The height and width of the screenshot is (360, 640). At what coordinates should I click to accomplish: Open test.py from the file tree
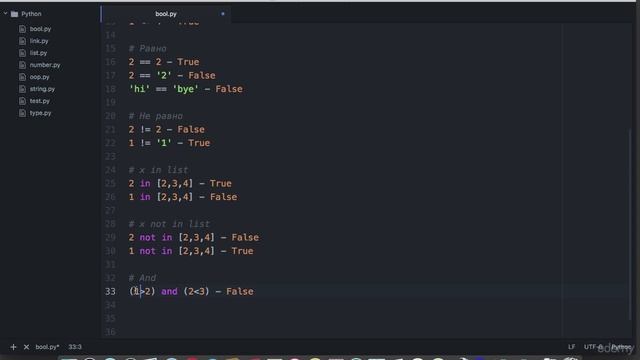tap(40, 101)
